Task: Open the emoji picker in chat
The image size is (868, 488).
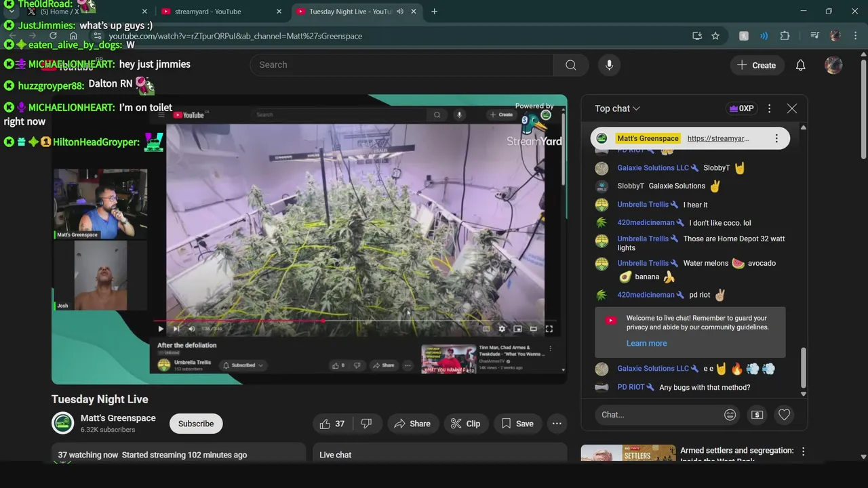Action: point(730,415)
